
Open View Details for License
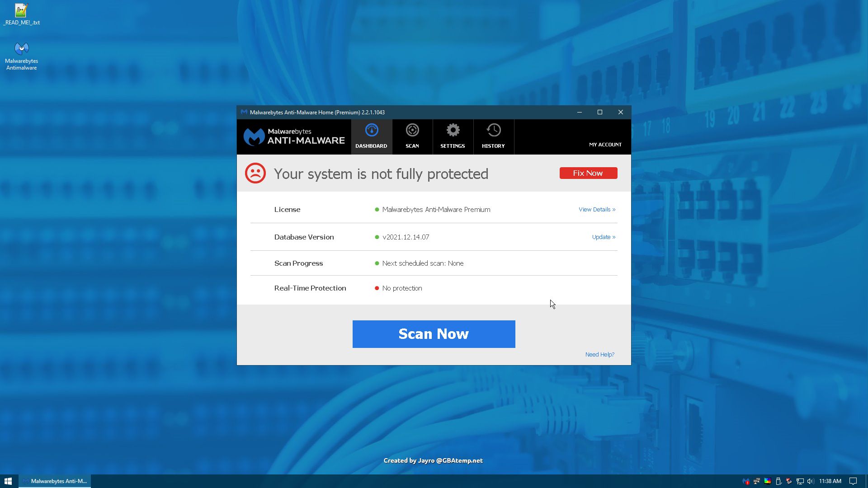coord(597,209)
